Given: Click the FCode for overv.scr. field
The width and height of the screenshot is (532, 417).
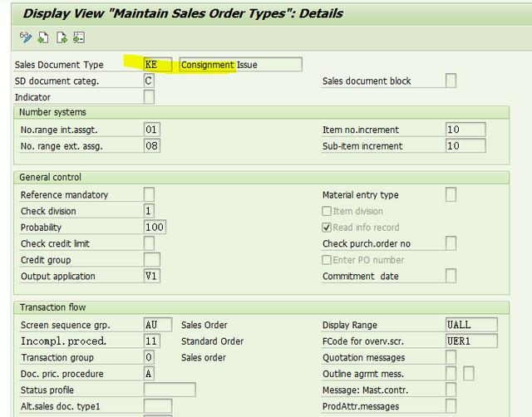Looking at the screenshot, I should [x=471, y=341].
